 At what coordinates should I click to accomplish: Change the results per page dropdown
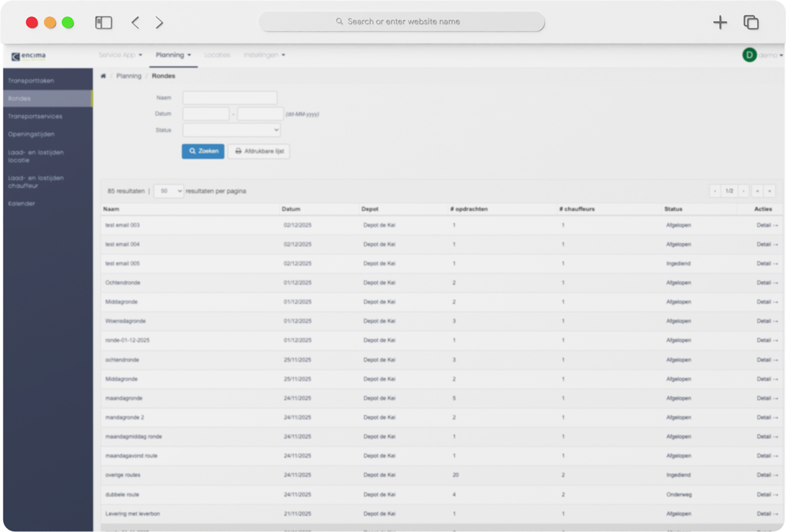tap(168, 191)
